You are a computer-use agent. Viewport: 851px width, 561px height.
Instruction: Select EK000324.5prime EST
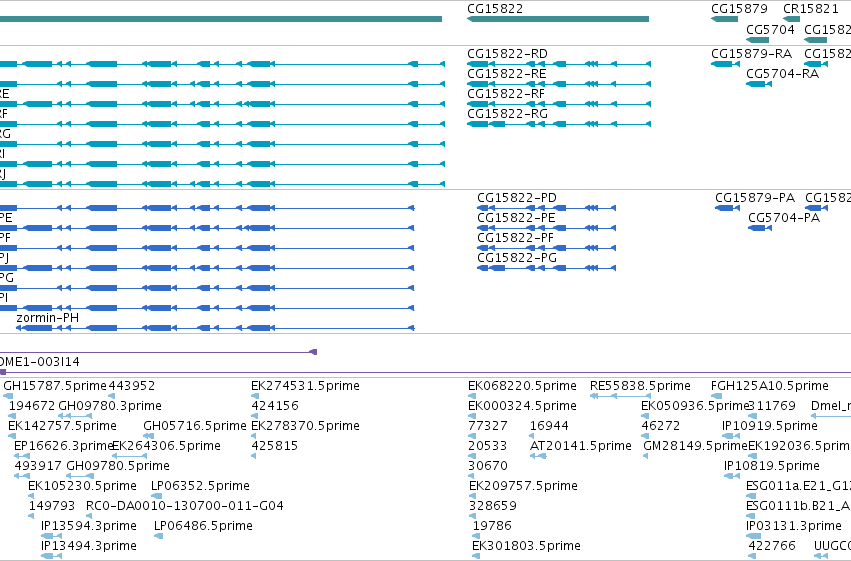(x=472, y=416)
